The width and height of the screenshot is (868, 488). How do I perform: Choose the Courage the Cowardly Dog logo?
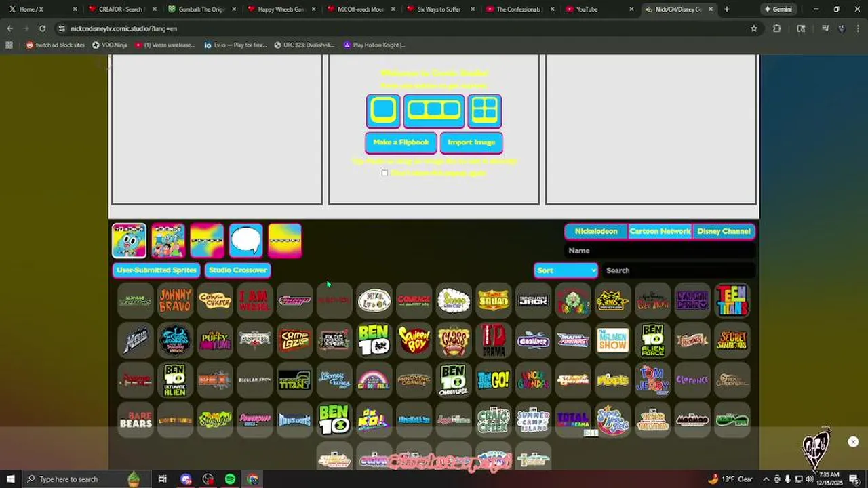coord(414,300)
